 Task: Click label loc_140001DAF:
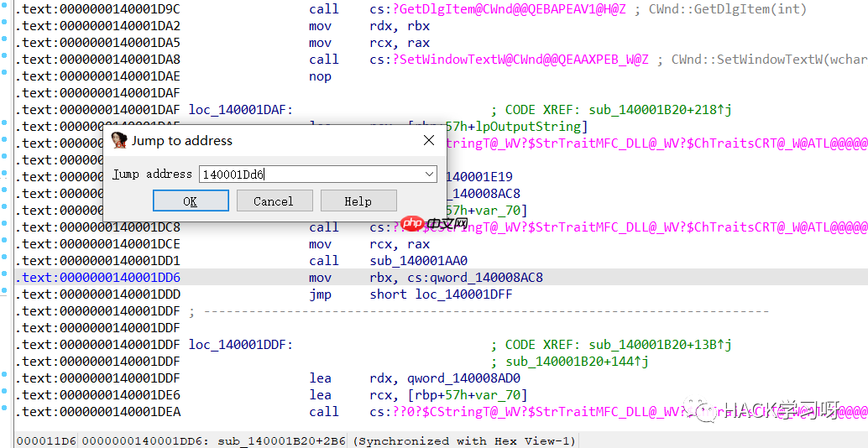click(241, 110)
